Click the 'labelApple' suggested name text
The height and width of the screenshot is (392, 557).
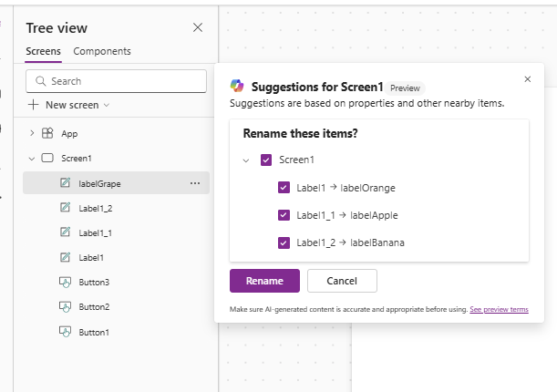click(374, 215)
